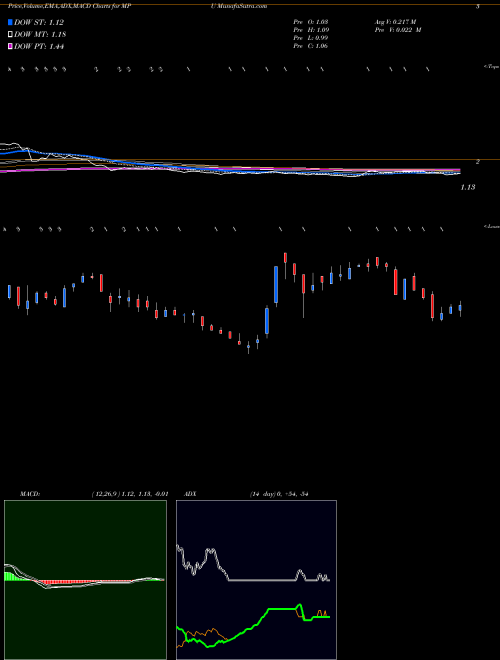Click the 'ADX' panel heading

pos(190,494)
